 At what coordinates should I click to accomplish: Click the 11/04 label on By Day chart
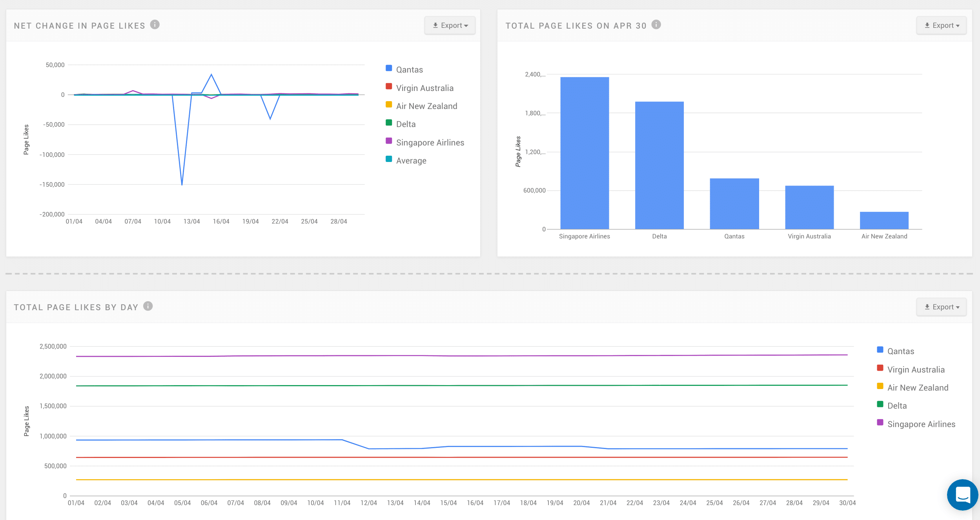342,503
